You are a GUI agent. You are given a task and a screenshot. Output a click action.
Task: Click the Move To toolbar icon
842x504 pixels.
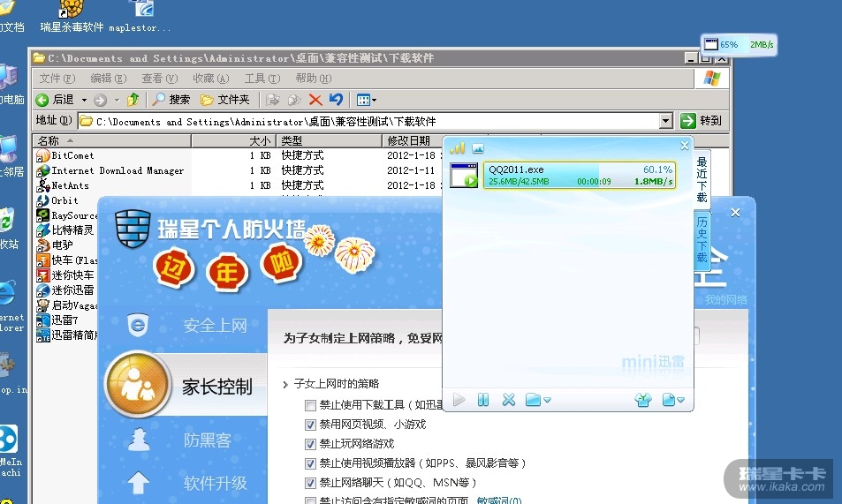[273, 100]
